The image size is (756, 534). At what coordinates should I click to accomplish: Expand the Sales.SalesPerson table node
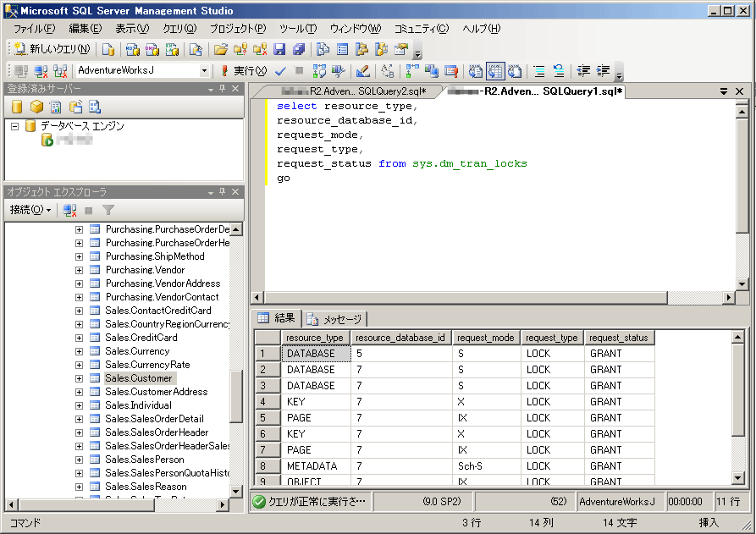(79, 460)
